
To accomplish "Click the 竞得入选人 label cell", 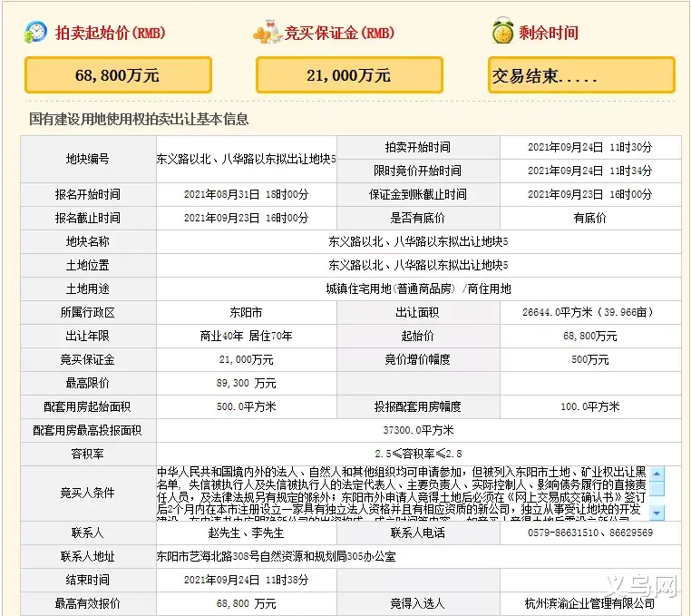I will click(418, 603).
